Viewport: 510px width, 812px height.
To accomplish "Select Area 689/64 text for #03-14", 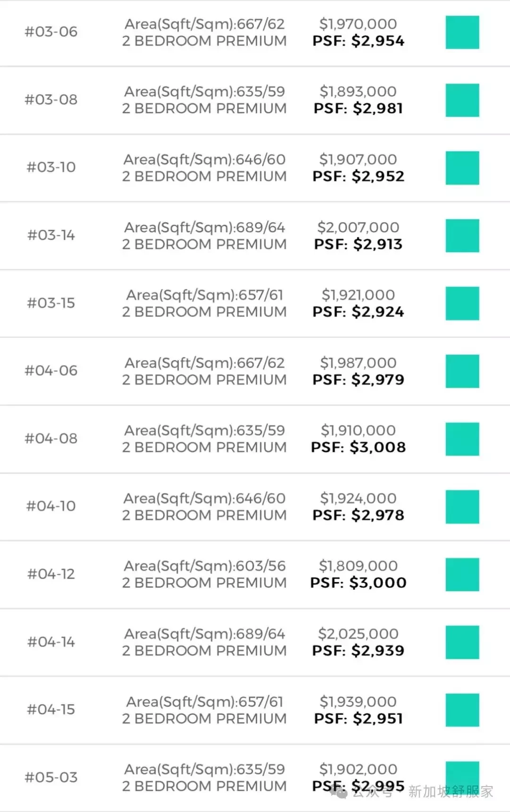I will click(x=204, y=227).
